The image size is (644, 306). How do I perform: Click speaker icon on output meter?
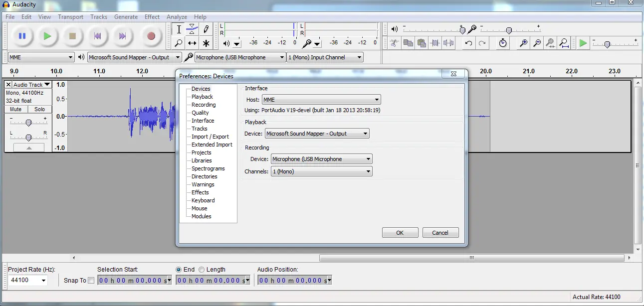[227, 43]
